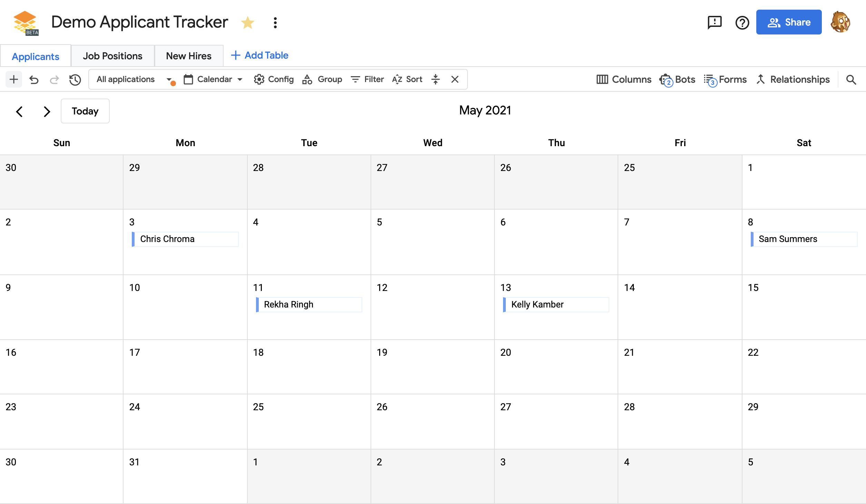
Task: Open the Rekha Ringh event
Action: coord(309,304)
